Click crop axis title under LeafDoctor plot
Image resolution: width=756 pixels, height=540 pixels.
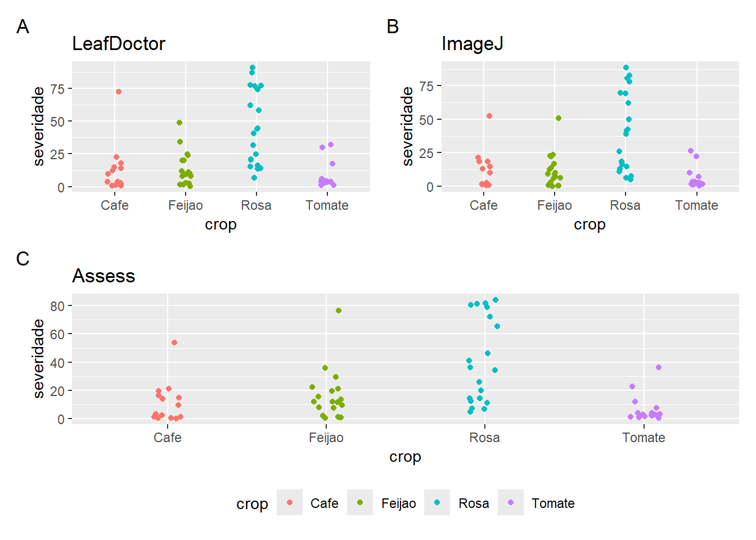(220, 224)
